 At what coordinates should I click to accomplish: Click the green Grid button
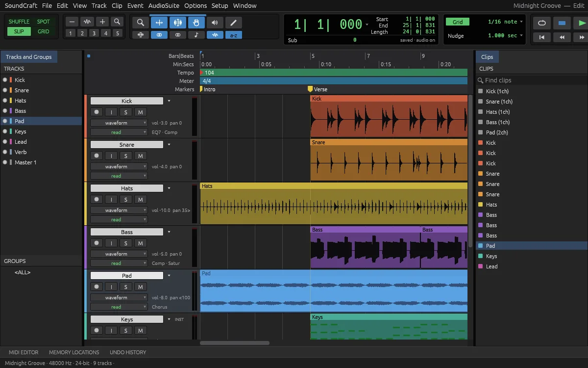click(458, 22)
